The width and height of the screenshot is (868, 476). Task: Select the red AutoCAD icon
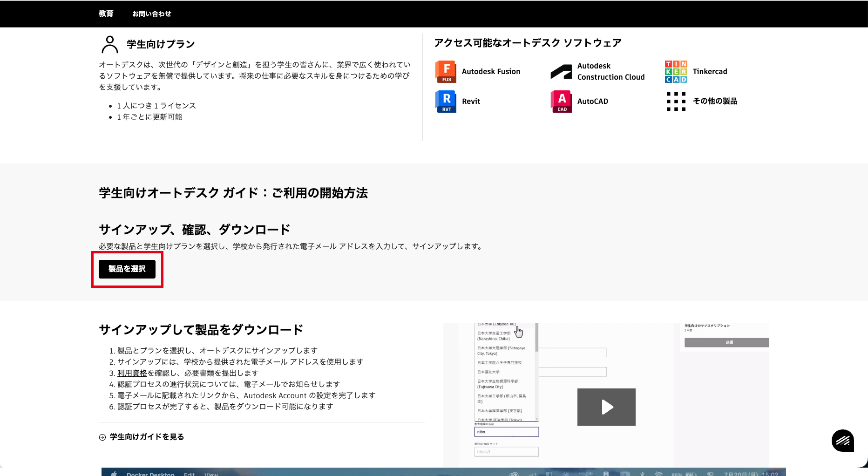pos(561,102)
